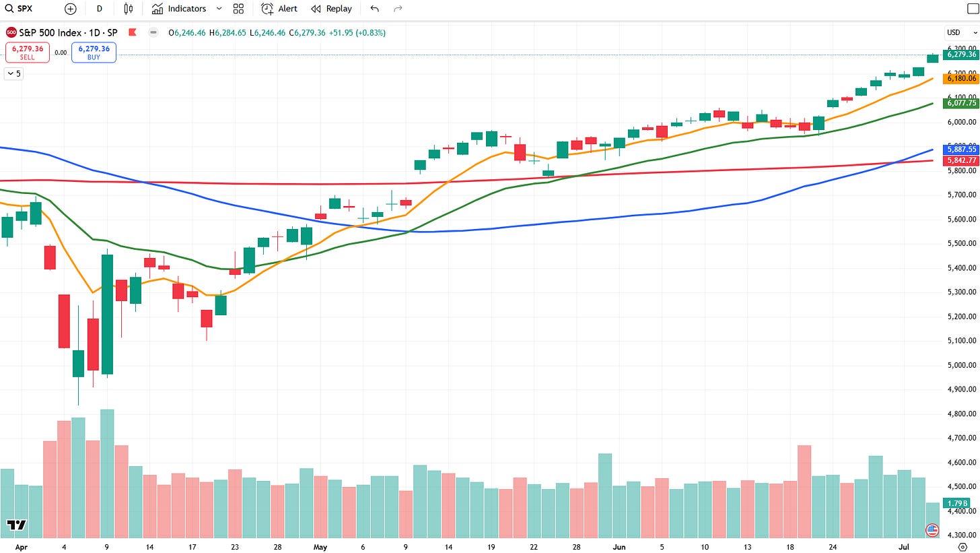Screen dimensions: 980x553
Task: Start bar Replay mode
Action: 331,9
